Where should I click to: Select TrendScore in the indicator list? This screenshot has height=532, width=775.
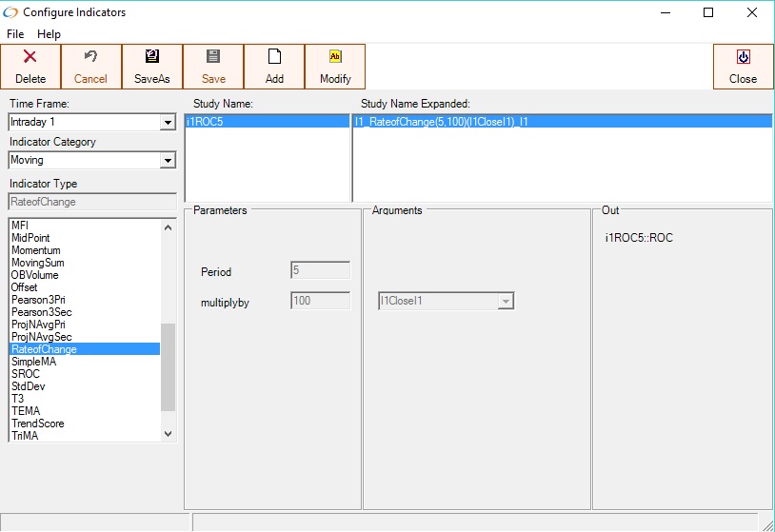(x=38, y=424)
